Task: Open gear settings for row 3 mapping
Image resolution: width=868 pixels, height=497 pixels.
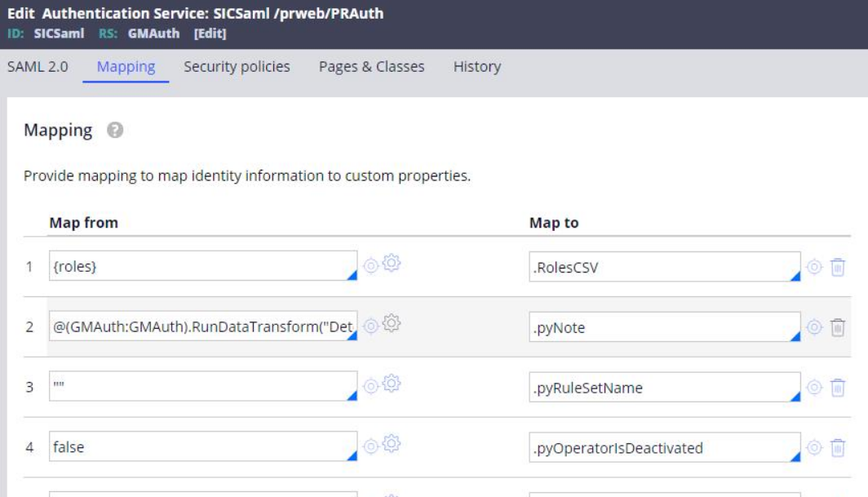Action: click(x=392, y=383)
